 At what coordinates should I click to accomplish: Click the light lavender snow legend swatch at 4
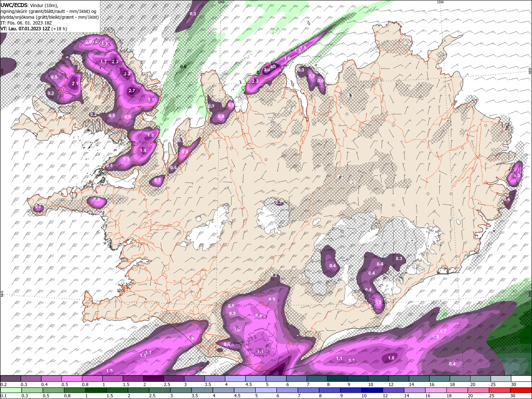[x=235, y=379]
